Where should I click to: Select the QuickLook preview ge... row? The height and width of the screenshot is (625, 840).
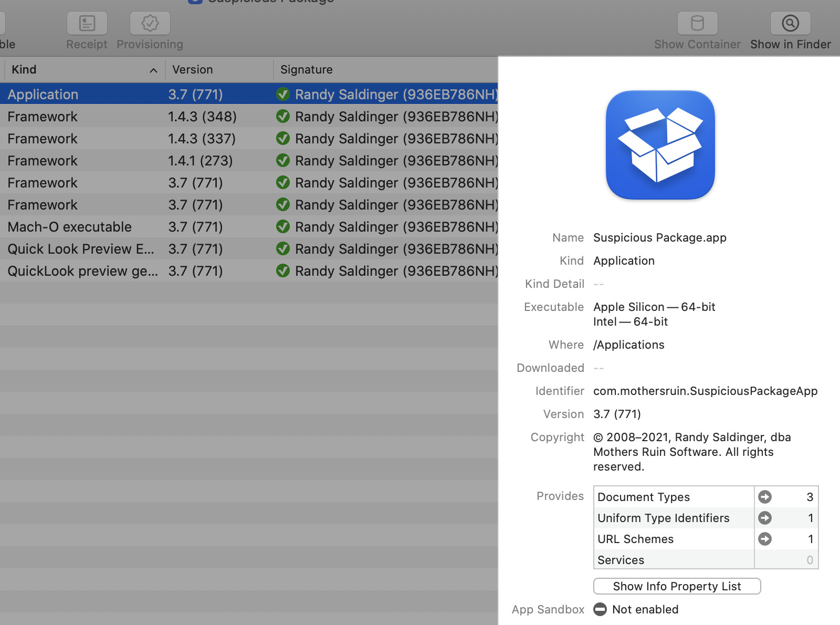[249, 271]
